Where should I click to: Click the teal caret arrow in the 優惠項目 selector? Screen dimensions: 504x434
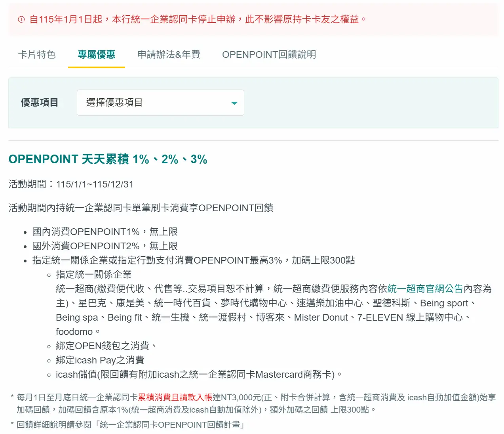pyautogui.click(x=234, y=103)
